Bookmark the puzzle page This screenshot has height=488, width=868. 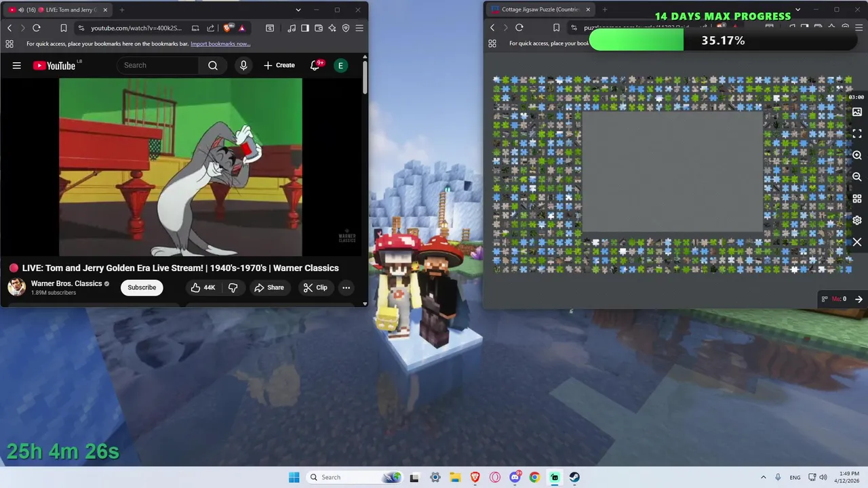(556, 28)
